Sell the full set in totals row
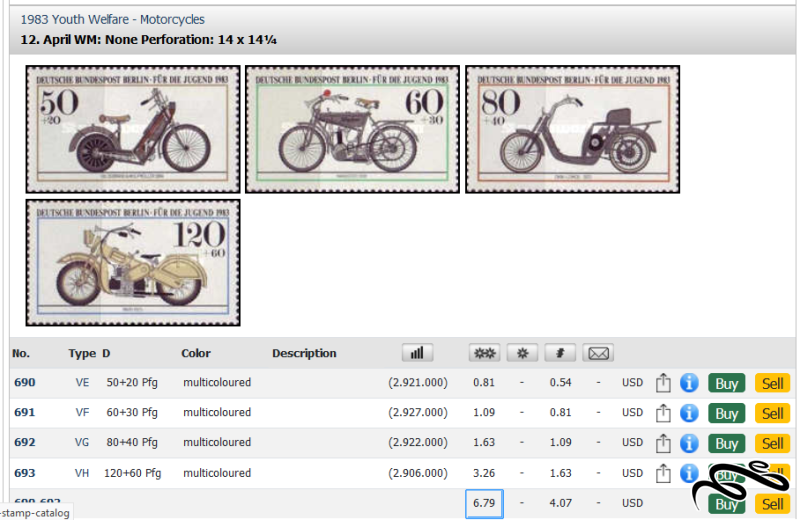The width and height of the screenshot is (800, 520). click(x=772, y=504)
